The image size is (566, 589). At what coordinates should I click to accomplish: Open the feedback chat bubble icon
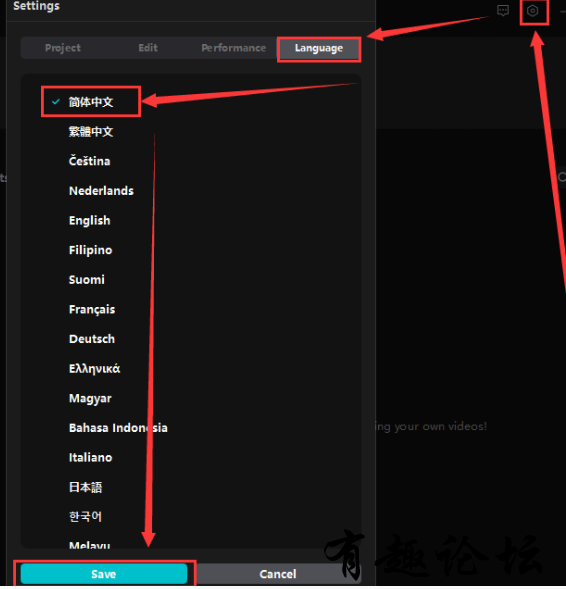pyautogui.click(x=503, y=11)
